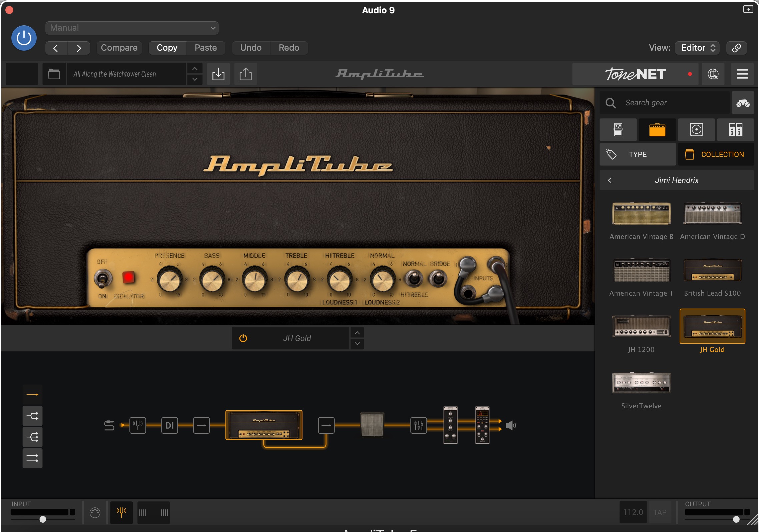Select the single serial signal chain routing

tap(32, 395)
